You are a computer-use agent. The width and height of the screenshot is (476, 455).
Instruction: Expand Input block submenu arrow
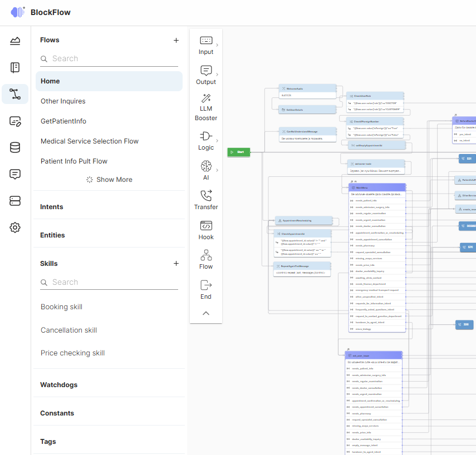[x=217, y=45]
